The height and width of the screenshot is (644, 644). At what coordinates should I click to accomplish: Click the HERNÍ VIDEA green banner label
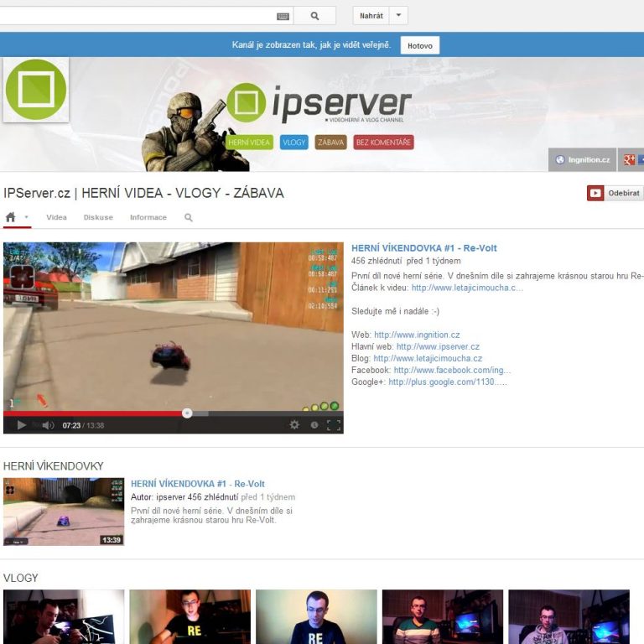click(x=249, y=142)
